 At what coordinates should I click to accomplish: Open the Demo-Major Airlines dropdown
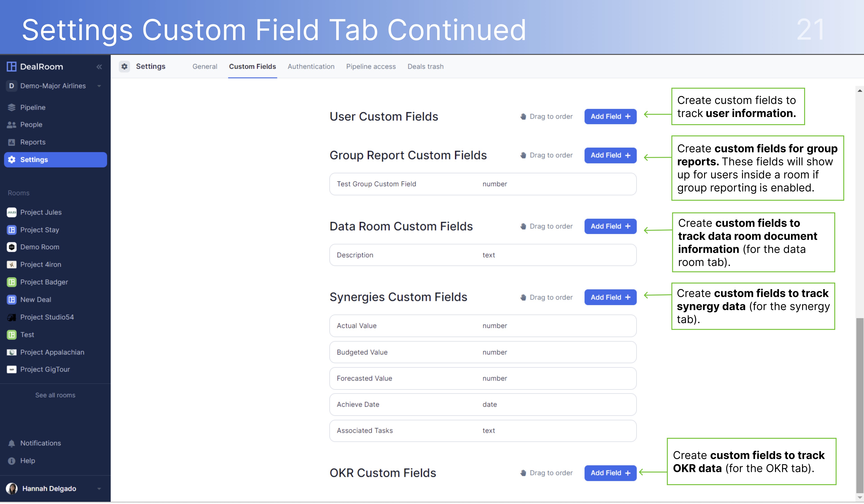tap(99, 86)
